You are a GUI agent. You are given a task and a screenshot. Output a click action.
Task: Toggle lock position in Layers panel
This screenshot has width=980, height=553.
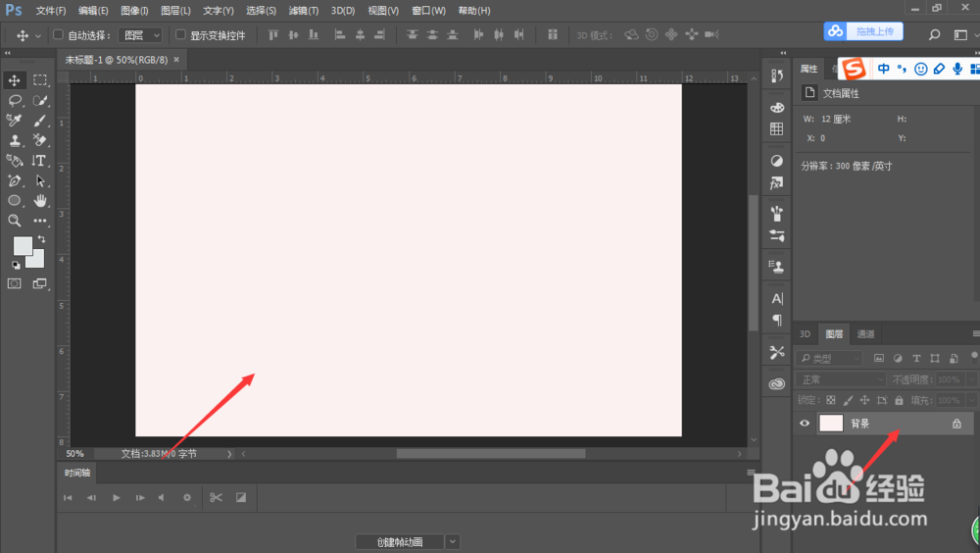pos(865,400)
